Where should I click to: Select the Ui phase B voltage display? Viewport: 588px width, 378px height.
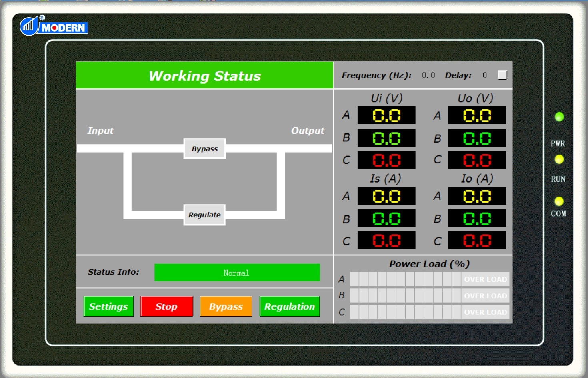386,138
